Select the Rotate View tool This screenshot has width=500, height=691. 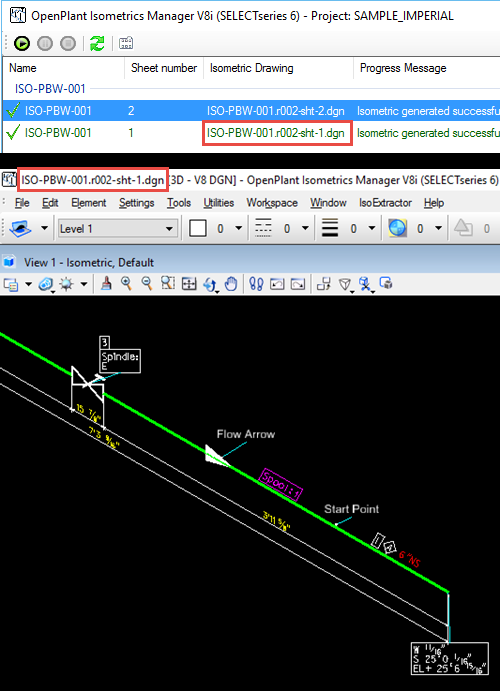(210, 284)
